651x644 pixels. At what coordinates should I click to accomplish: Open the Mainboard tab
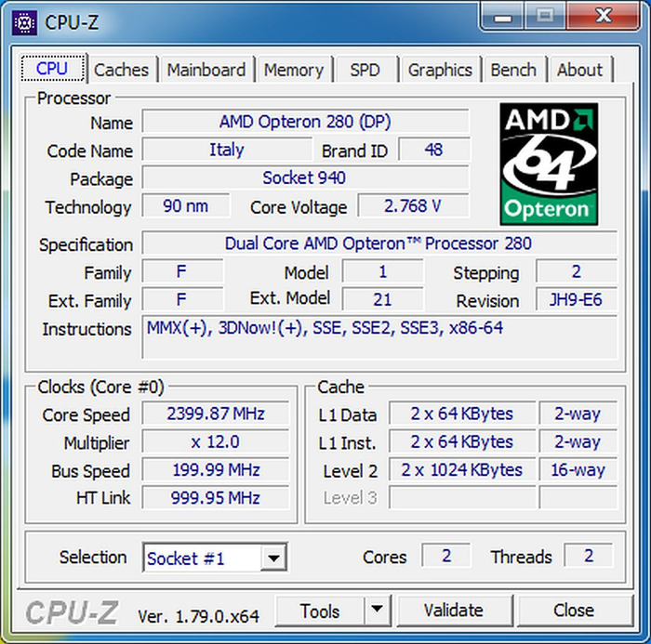click(206, 70)
